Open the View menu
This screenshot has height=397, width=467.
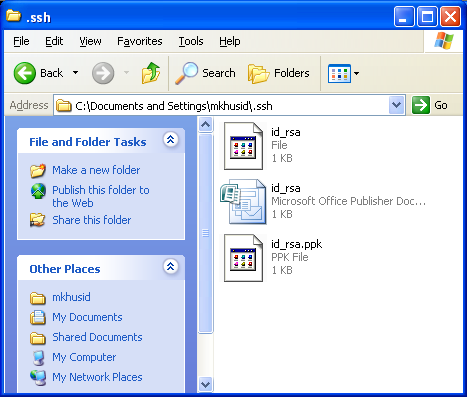[90, 41]
